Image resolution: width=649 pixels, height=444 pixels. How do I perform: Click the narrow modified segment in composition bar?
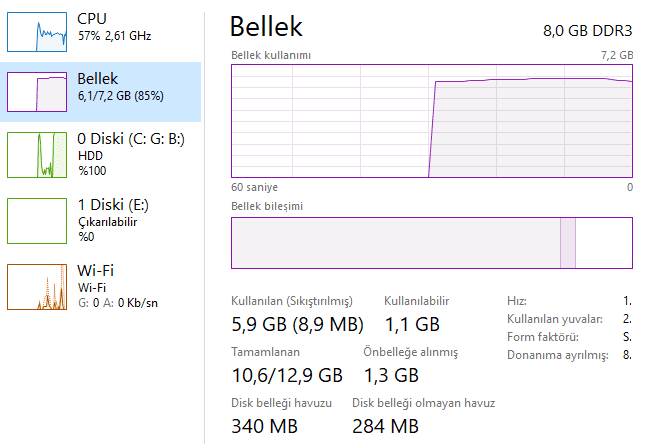(x=568, y=243)
